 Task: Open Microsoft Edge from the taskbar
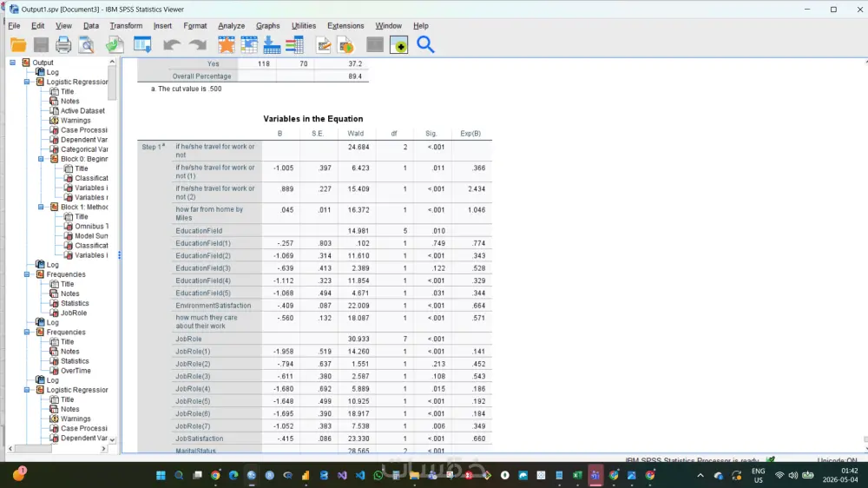click(x=233, y=475)
